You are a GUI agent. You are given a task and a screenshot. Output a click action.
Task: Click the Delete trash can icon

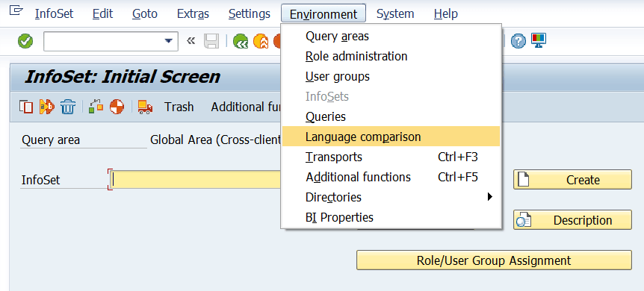[x=68, y=107]
